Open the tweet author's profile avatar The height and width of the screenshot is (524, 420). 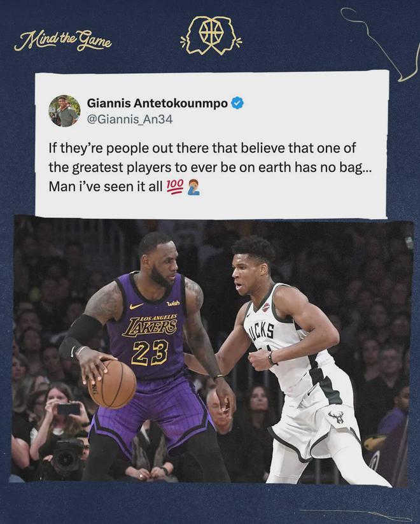[64, 111]
